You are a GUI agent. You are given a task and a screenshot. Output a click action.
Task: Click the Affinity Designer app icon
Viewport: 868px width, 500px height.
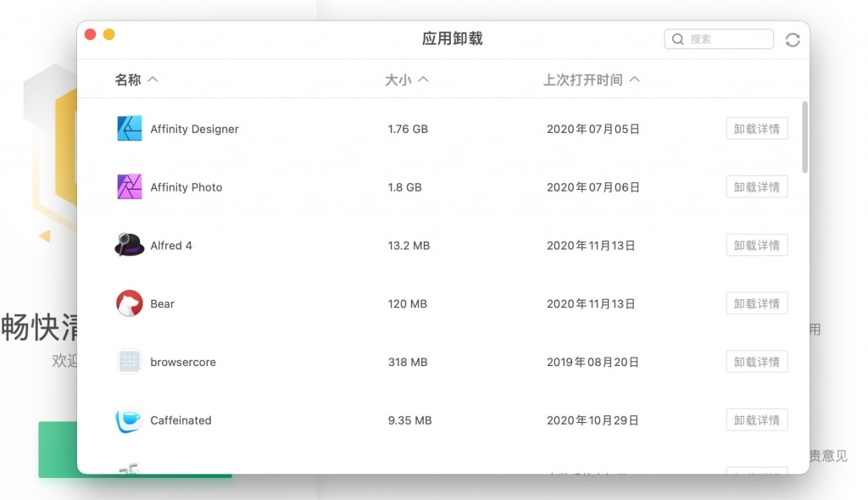pos(129,129)
